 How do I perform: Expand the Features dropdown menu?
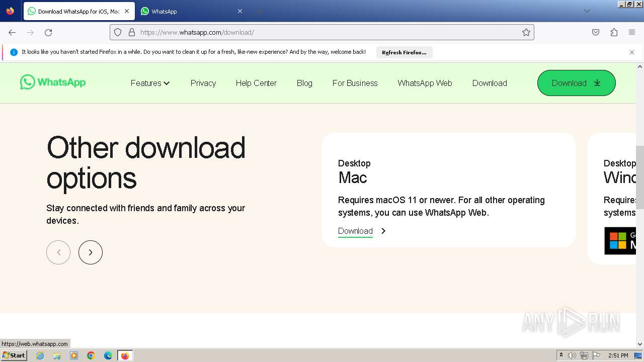[x=150, y=83]
